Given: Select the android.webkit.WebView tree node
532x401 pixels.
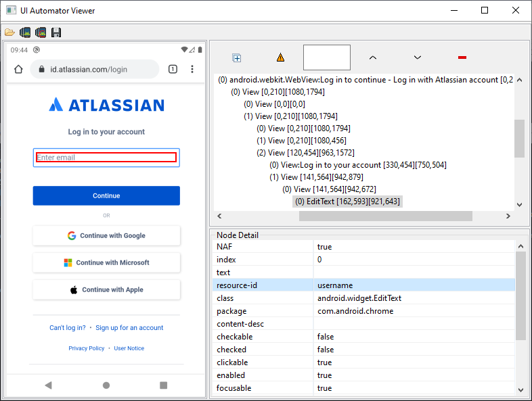Looking at the screenshot, I should pos(365,80).
